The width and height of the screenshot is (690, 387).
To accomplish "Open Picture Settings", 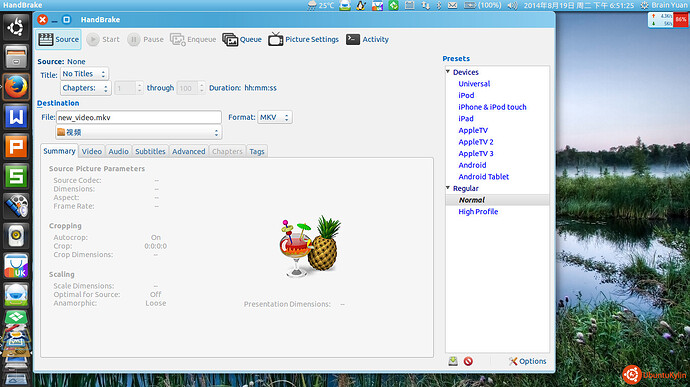I will [x=304, y=39].
